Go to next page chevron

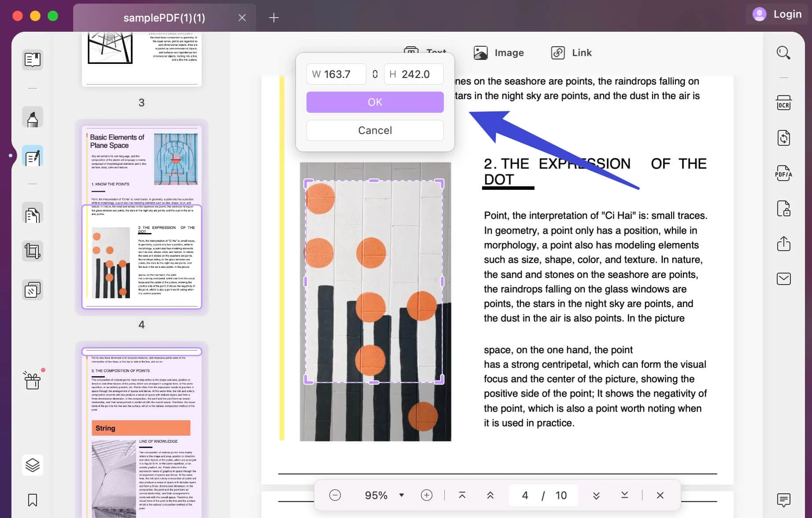pyautogui.click(x=596, y=495)
